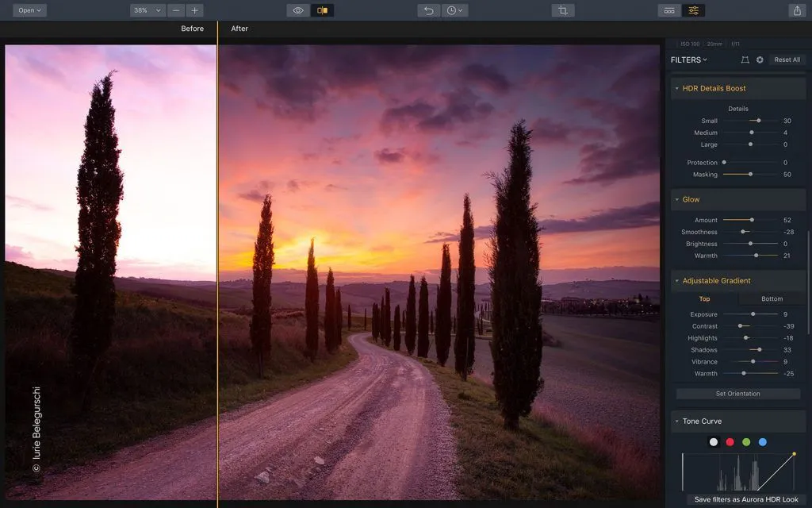
Task: Select the red channel swatch in Tone Curve
Action: (730, 441)
